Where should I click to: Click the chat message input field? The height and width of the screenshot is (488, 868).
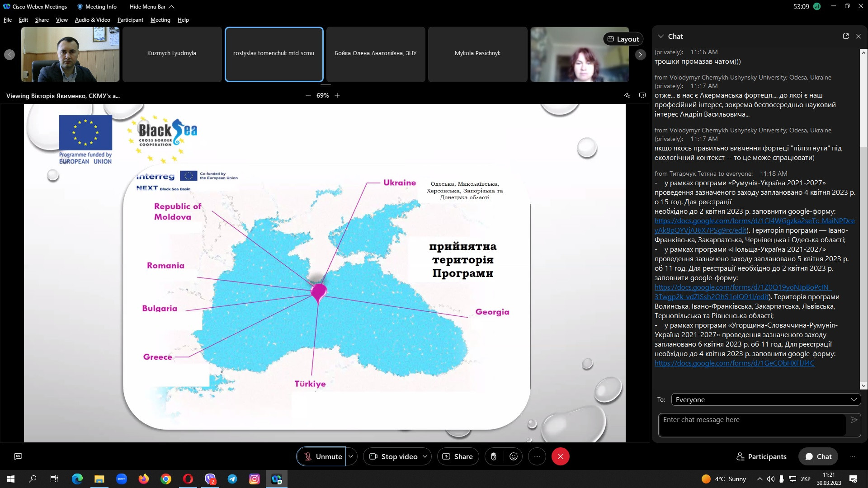(x=751, y=425)
